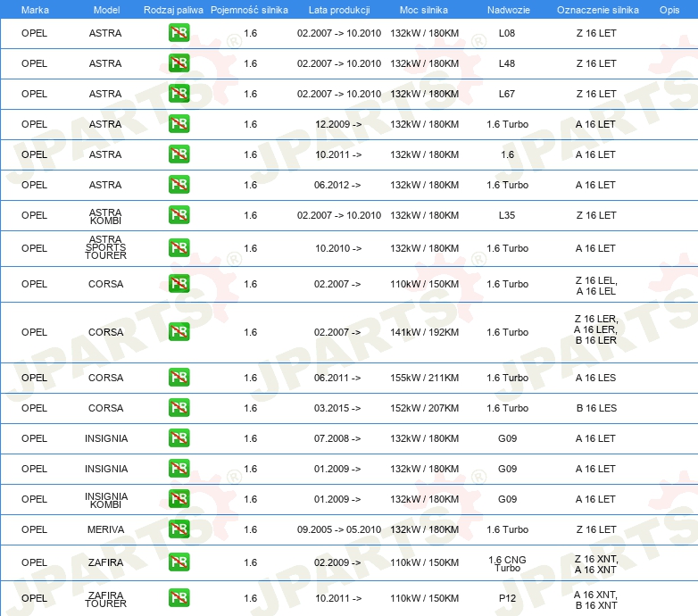Select the 07.2008 -> production date cell
The height and width of the screenshot is (616, 698).
tap(337, 438)
